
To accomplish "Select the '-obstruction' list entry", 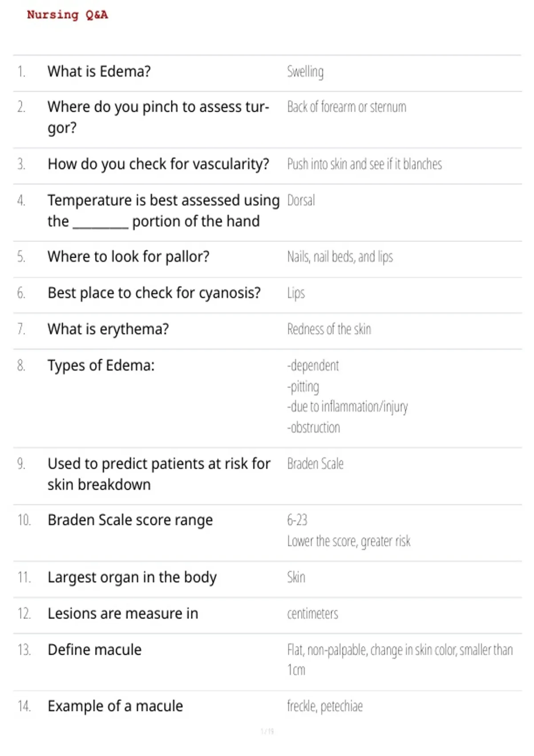I will pos(313,427).
